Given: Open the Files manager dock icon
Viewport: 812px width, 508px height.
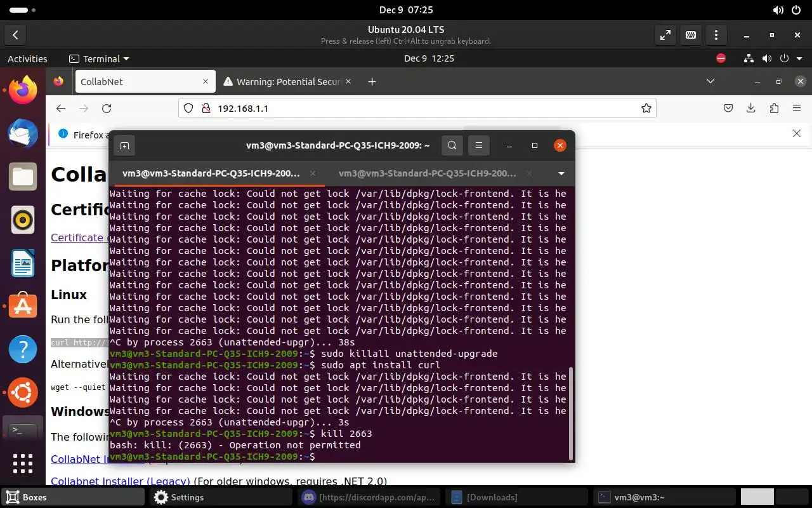Looking at the screenshot, I should coord(23,176).
